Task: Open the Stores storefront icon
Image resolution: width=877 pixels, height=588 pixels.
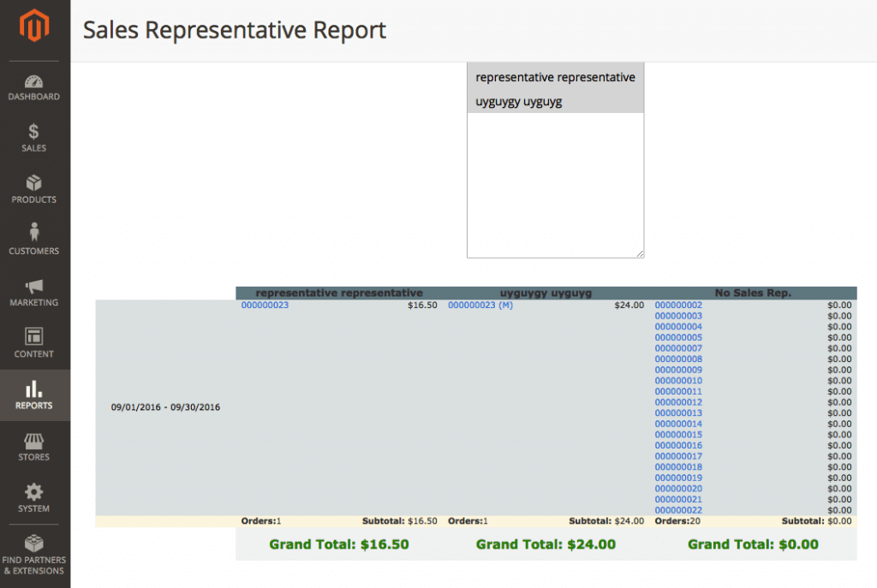Action: tap(34, 441)
